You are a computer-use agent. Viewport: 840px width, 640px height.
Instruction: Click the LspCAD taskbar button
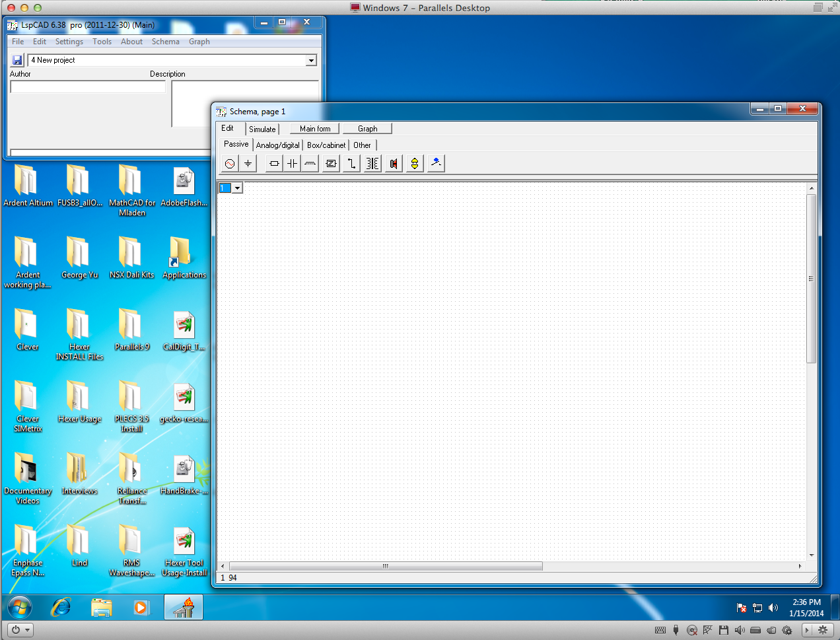coord(184,607)
